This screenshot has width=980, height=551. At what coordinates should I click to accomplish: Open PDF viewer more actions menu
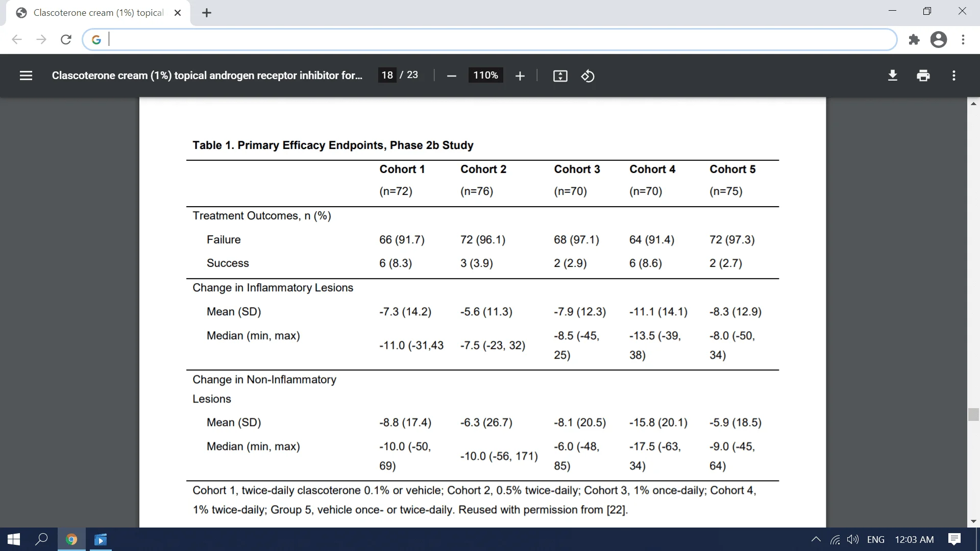[x=954, y=76]
